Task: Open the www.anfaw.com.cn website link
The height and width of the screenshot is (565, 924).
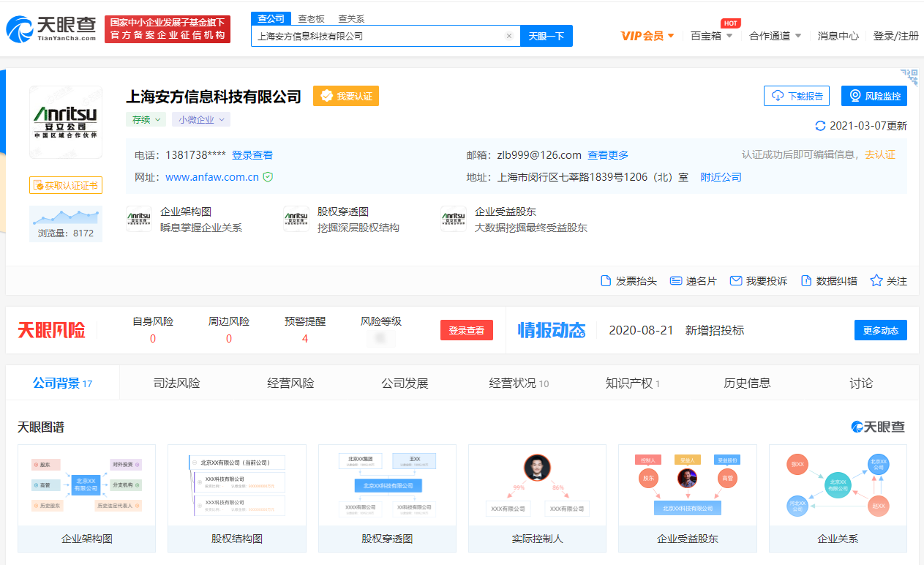Action: coord(212,177)
